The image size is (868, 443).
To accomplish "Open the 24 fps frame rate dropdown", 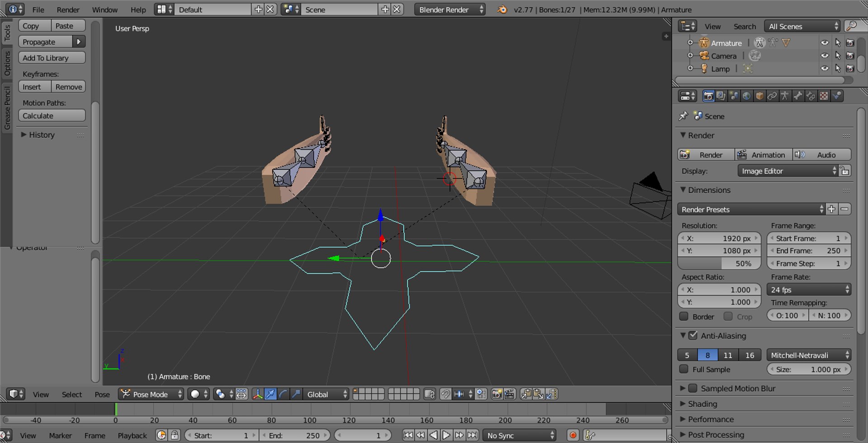I will pyautogui.click(x=809, y=289).
